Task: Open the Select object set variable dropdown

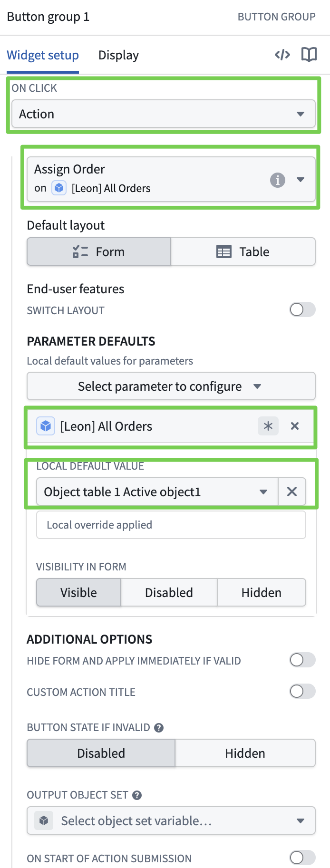Action: (x=171, y=821)
